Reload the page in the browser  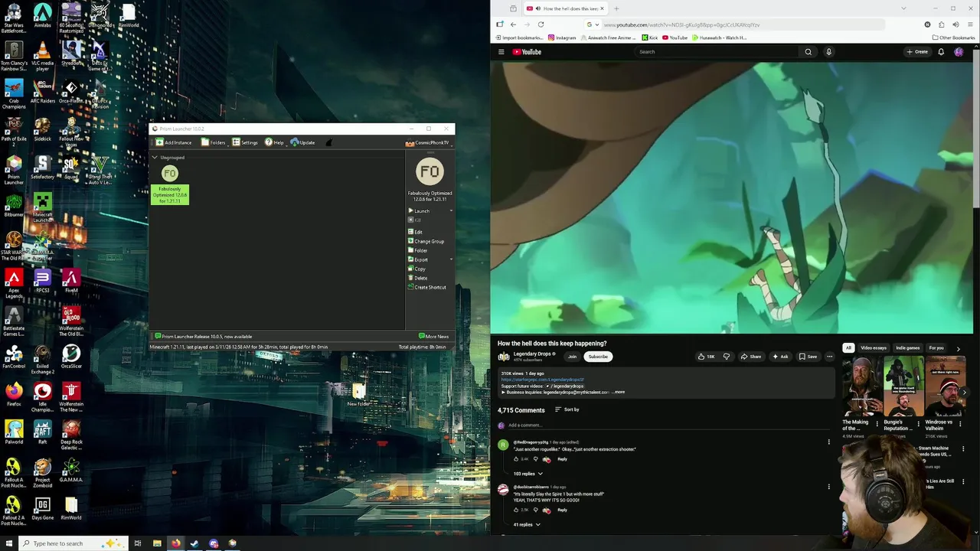[x=541, y=24]
